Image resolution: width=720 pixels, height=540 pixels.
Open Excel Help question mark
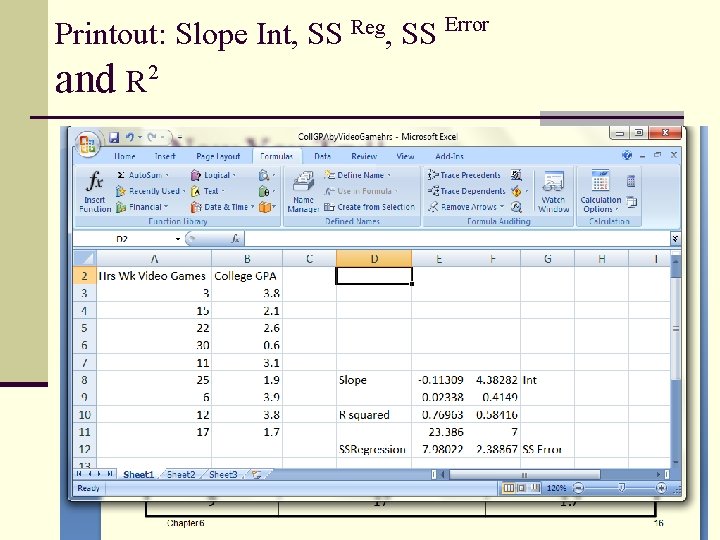pyautogui.click(x=627, y=155)
